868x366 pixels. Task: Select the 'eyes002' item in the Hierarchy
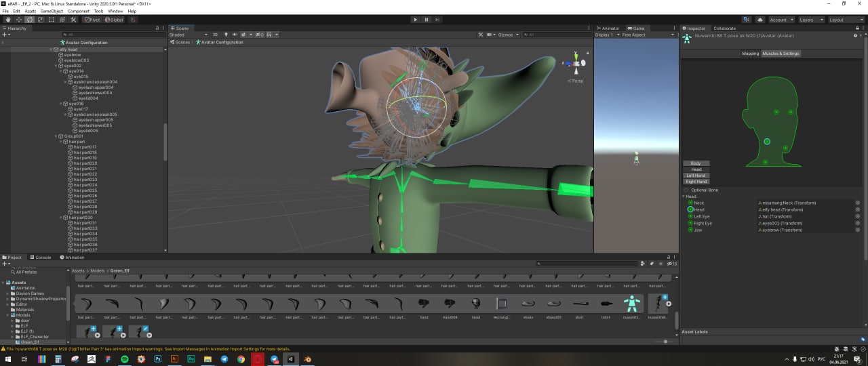pyautogui.click(x=72, y=66)
